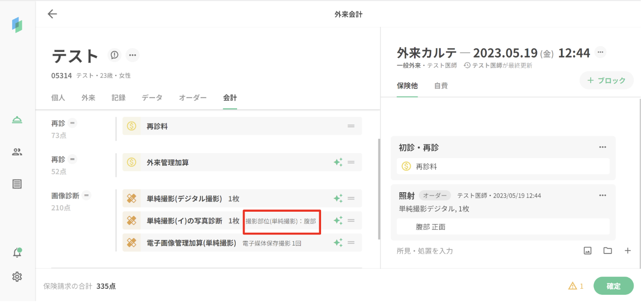Viewport: 644px width, 305px height.
Task: Click the billing list vertical scrollbar
Action: (379, 189)
